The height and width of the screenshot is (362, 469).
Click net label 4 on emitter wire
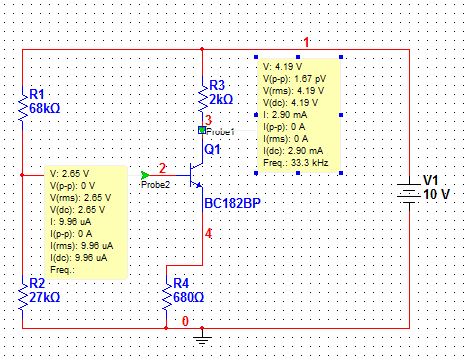pyautogui.click(x=208, y=234)
